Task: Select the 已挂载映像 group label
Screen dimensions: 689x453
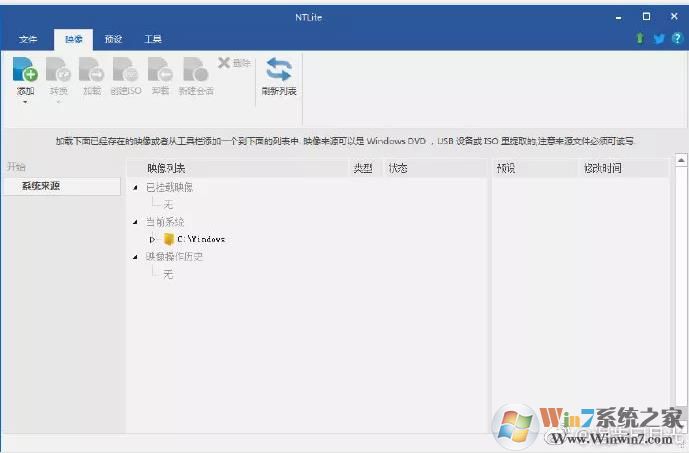Action: pos(169,188)
